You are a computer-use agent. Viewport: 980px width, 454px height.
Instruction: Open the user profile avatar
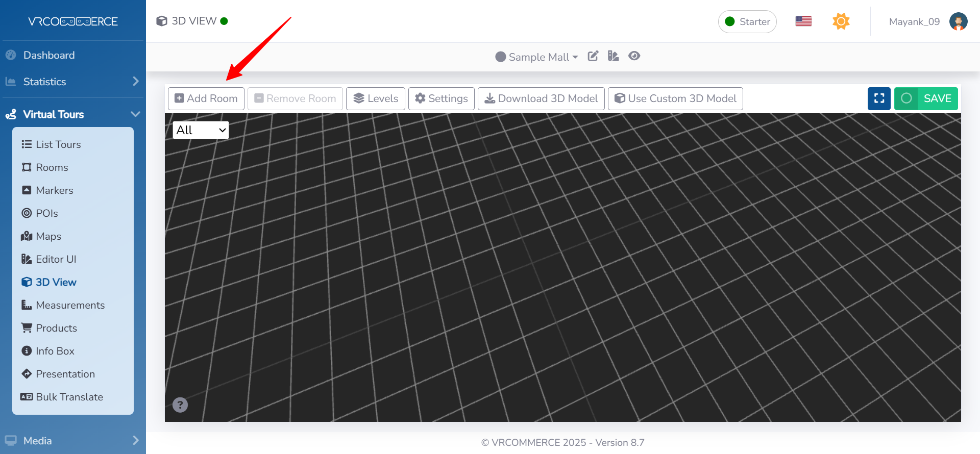(x=958, y=21)
